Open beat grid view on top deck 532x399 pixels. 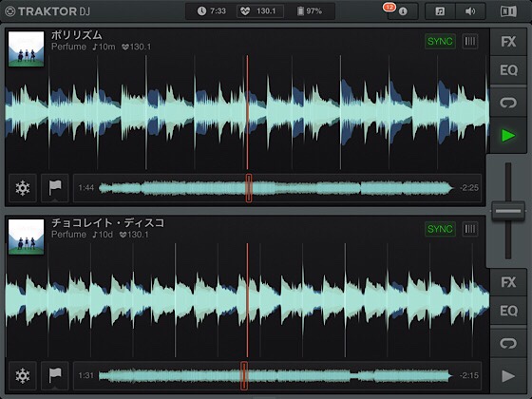(470, 42)
